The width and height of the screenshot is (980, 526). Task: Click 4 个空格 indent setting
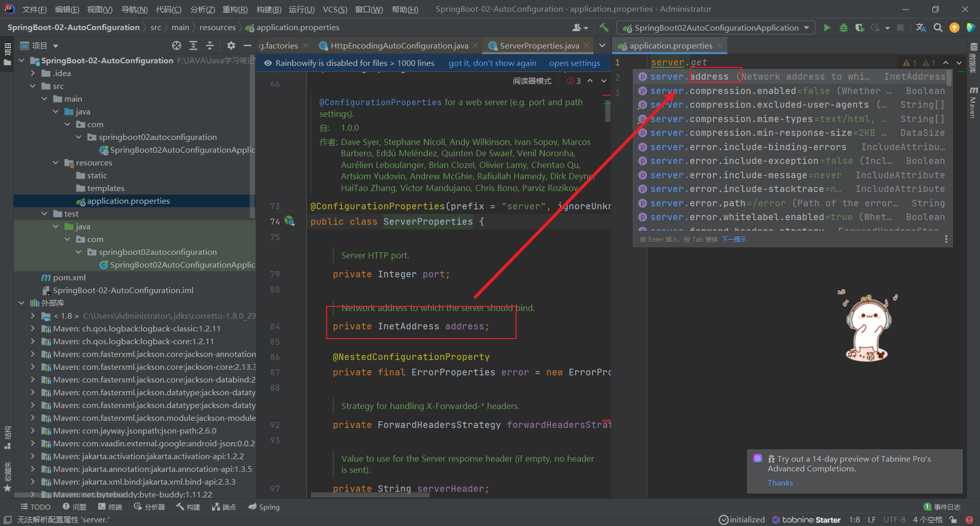tap(927, 519)
